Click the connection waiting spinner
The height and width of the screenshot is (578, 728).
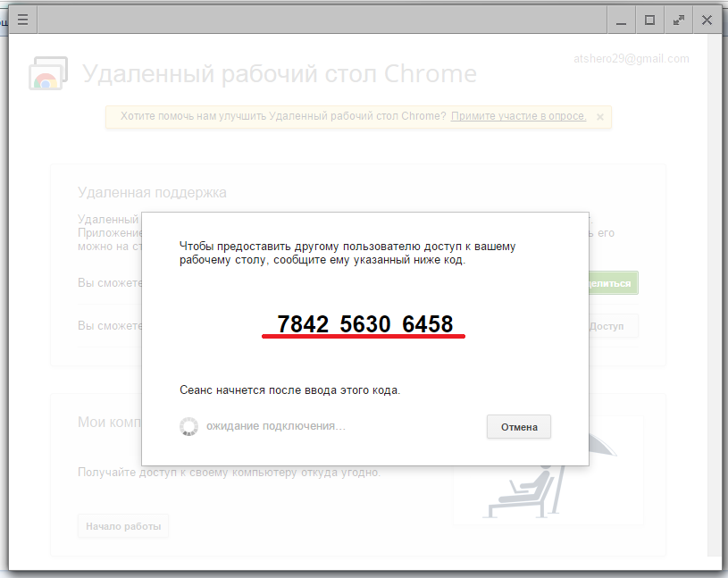coord(188,427)
